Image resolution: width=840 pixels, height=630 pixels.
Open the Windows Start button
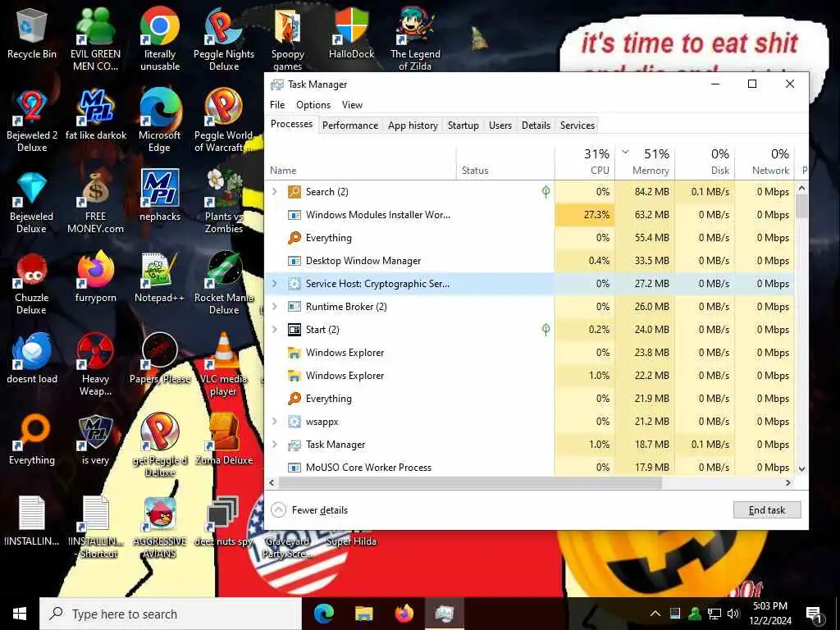(x=20, y=614)
